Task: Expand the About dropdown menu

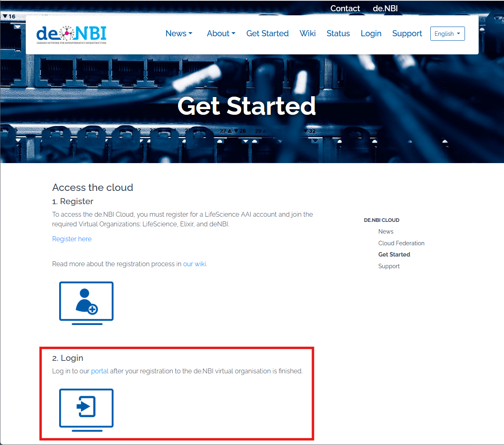Action: coord(221,33)
